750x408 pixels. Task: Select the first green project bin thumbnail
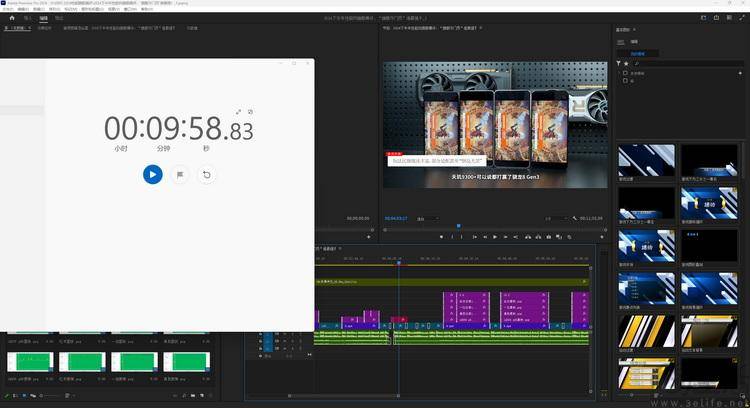tap(30, 362)
